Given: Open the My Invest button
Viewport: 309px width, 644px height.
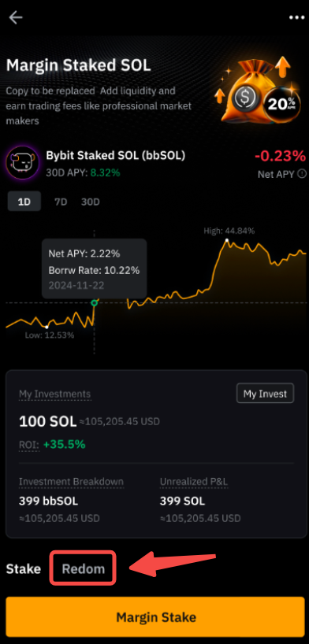Looking at the screenshot, I should pyautogui.click(x=265, y=394).
